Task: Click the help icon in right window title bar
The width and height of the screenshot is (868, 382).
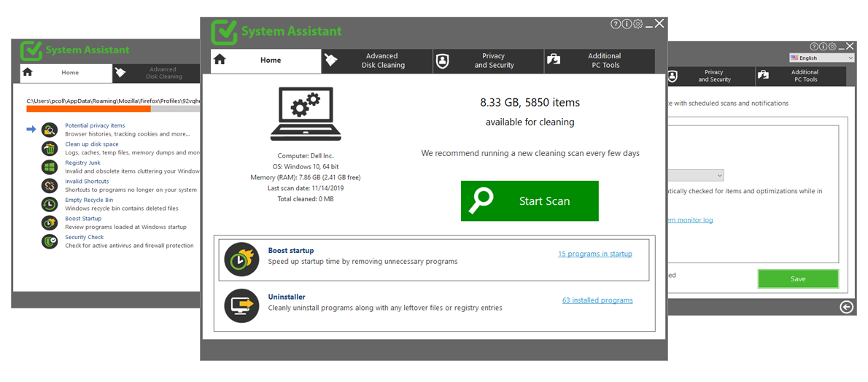Action: (814, 47)
